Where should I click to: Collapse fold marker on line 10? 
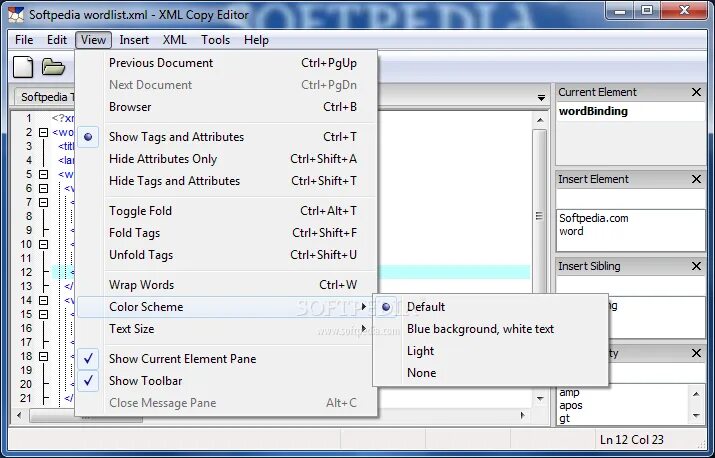pos(43,245)
